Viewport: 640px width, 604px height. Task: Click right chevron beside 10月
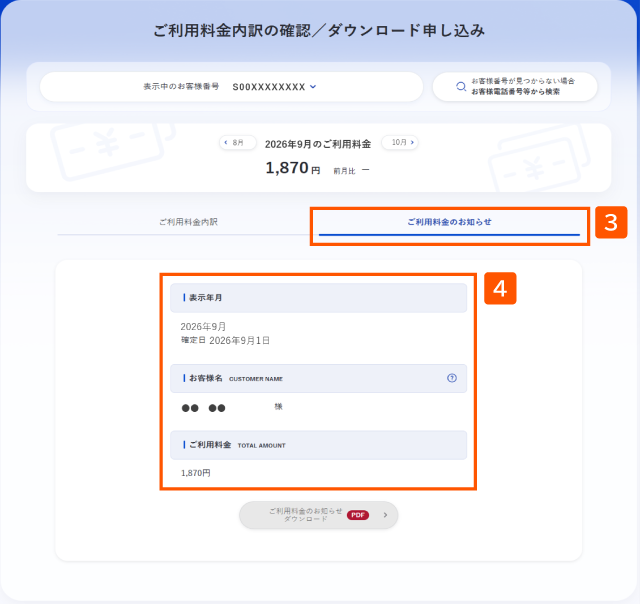pyautogui.click(x=412, y=142)
